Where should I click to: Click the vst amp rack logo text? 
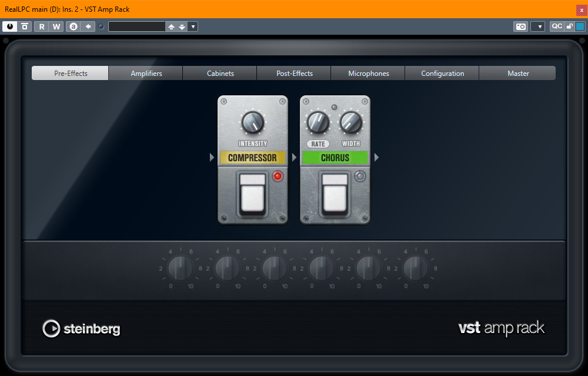coord(502,328)
